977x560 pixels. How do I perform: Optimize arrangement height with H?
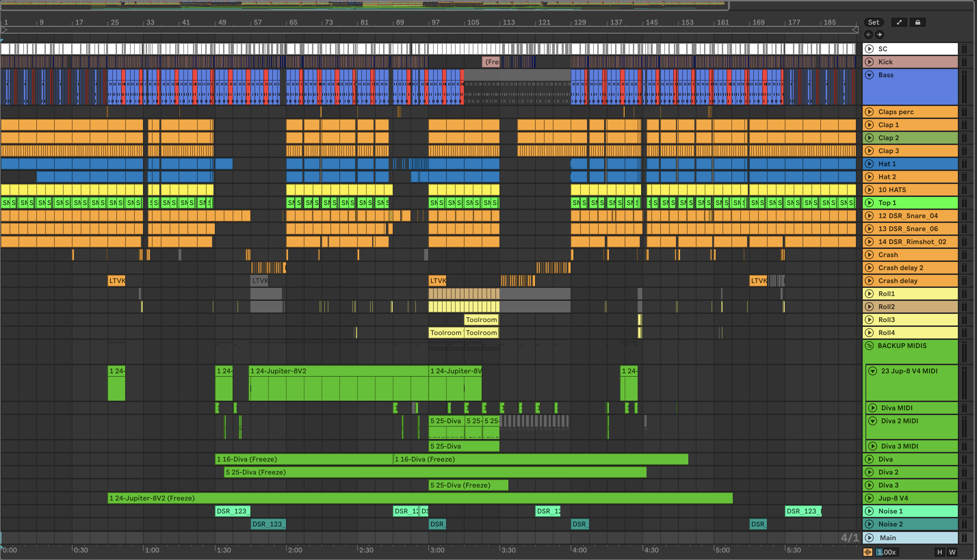pos(940,552)
